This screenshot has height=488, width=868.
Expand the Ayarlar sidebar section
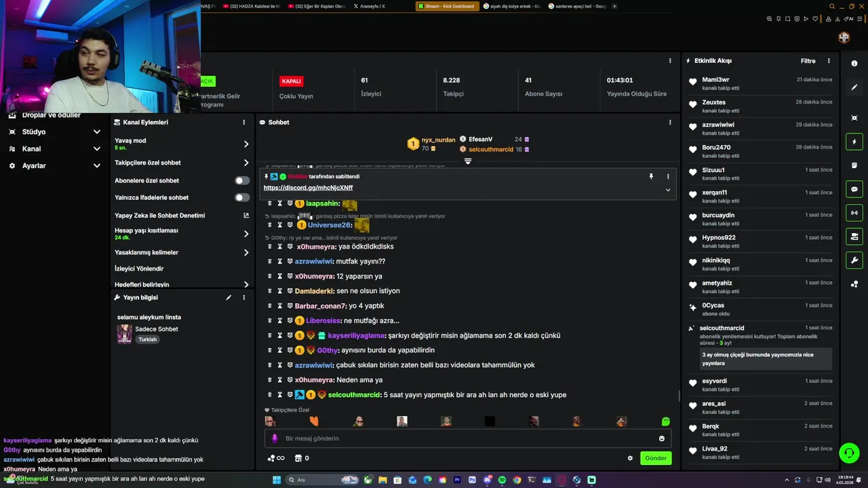96,165
